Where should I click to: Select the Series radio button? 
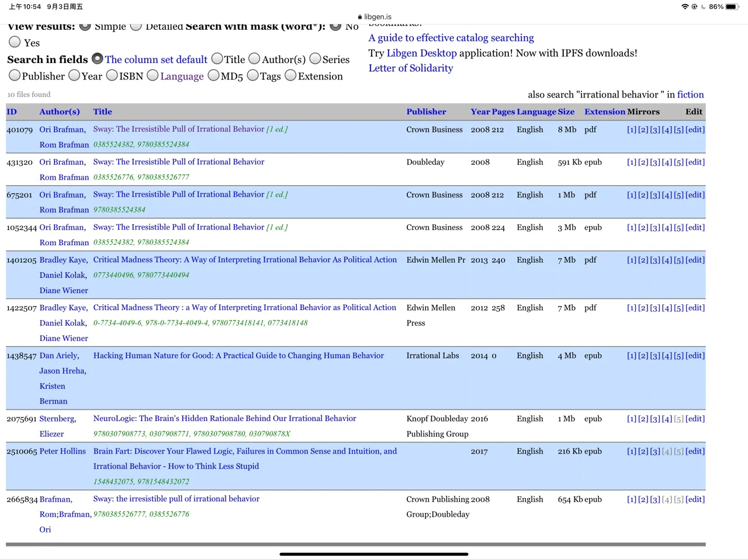(315, 59)
